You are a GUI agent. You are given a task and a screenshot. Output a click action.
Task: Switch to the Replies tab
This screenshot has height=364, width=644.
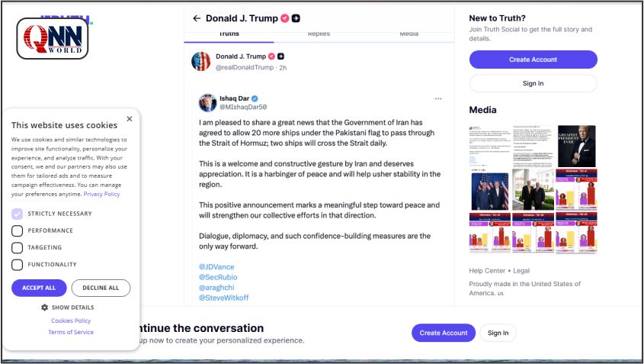(319, 34)
